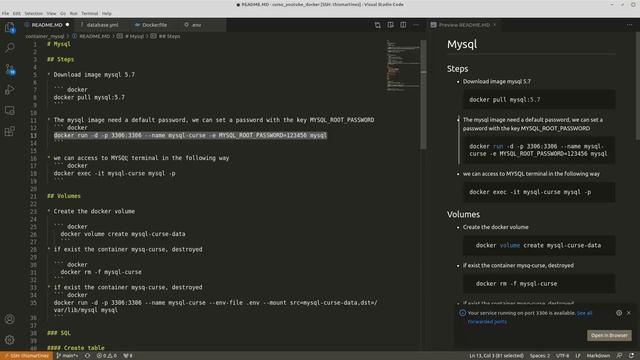Viewport: 640px width, 360px height.
Task: Click the '### SQL' heading line in editor
Action: (59, 333)
